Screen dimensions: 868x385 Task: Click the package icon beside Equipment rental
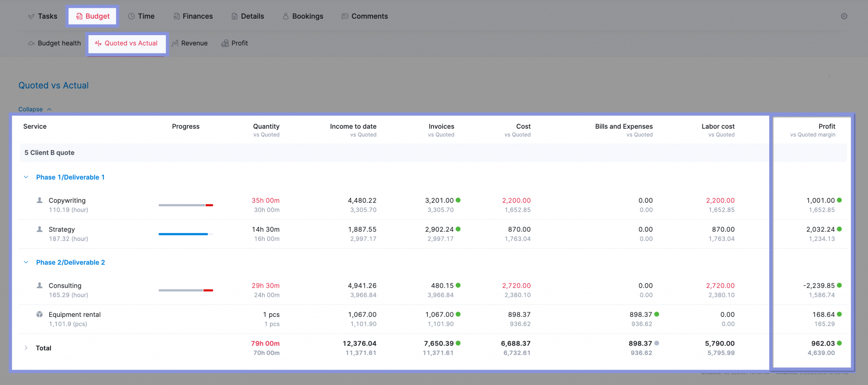pos(39,314)
